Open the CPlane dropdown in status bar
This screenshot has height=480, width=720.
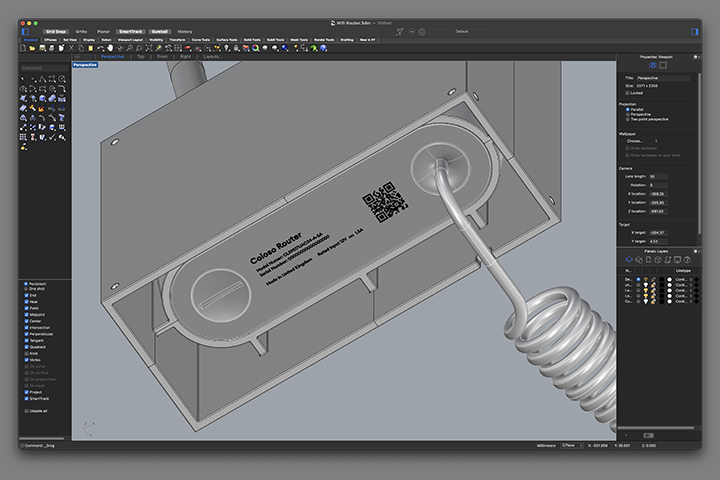click(x=572, y=446)
